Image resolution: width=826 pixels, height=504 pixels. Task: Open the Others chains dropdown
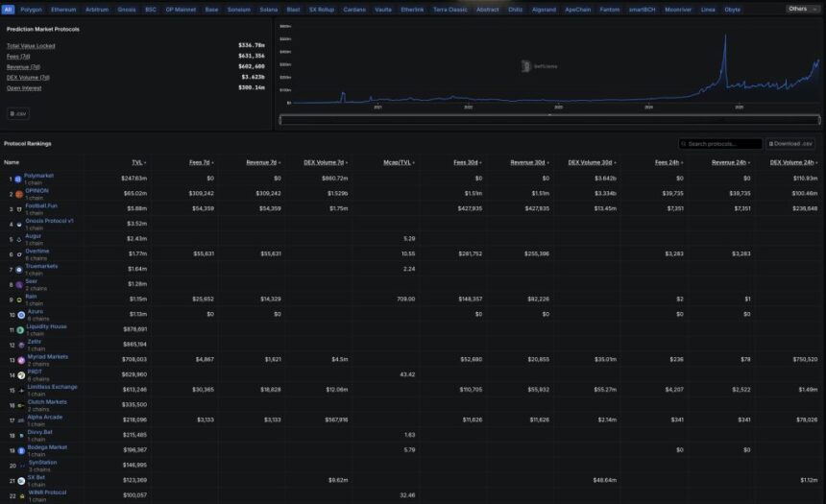[x=802, y=9]
